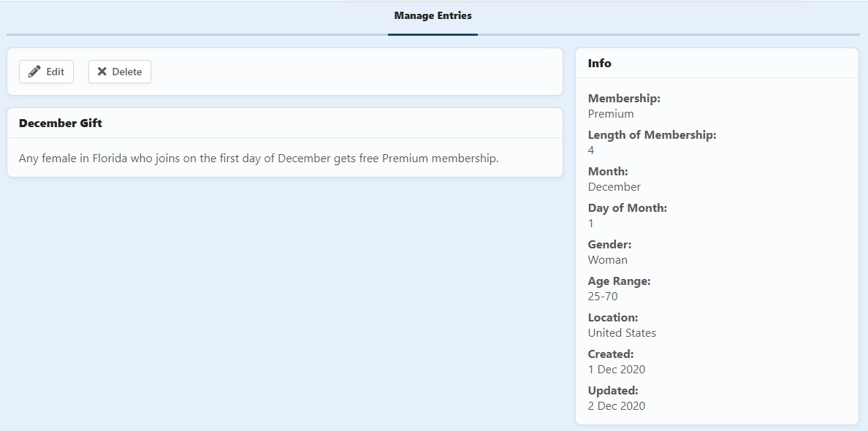Click the Info panel header
This screenshot has height=431, width=868.
600,64
